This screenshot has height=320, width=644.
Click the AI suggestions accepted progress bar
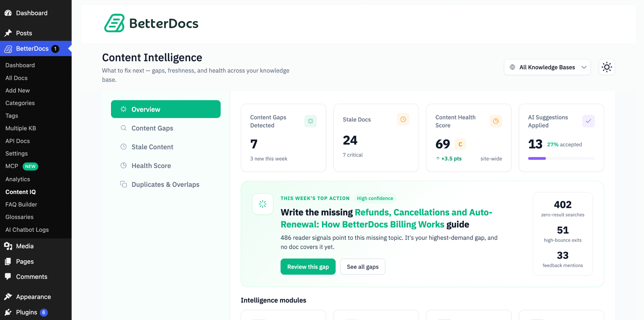pyautogui.click(x=561, y=159)
